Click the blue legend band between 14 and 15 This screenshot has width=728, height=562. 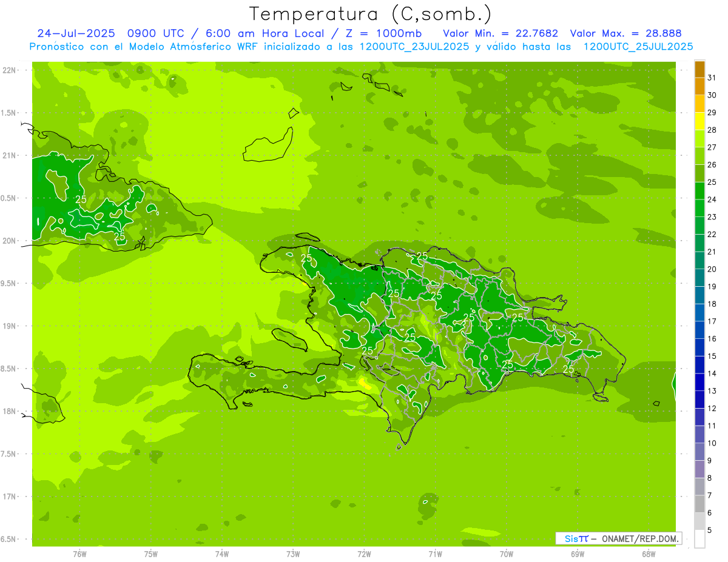699,364
